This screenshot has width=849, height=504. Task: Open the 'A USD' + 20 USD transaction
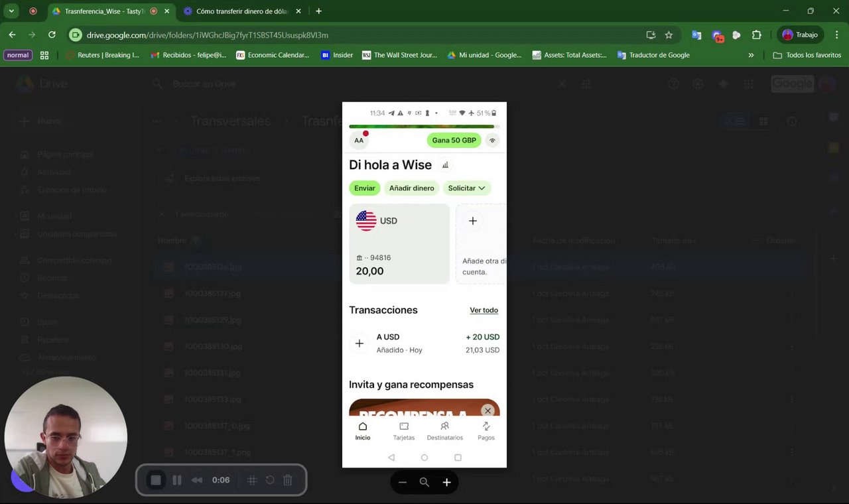click(424, 344)
